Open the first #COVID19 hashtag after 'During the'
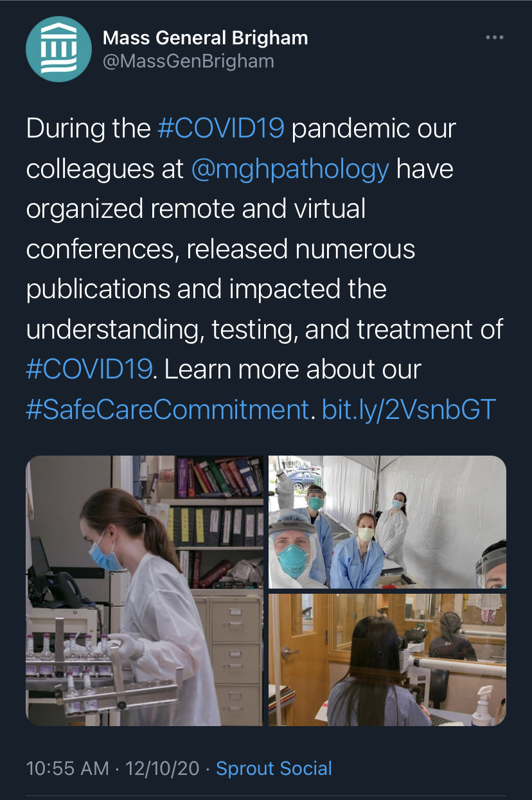 tap(220, 129)
